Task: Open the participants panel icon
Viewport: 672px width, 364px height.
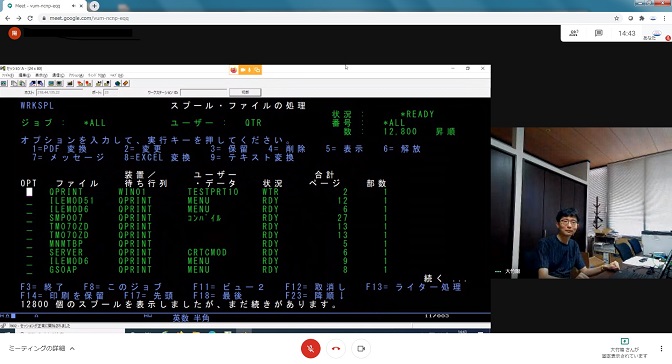Action: point(573,33)
